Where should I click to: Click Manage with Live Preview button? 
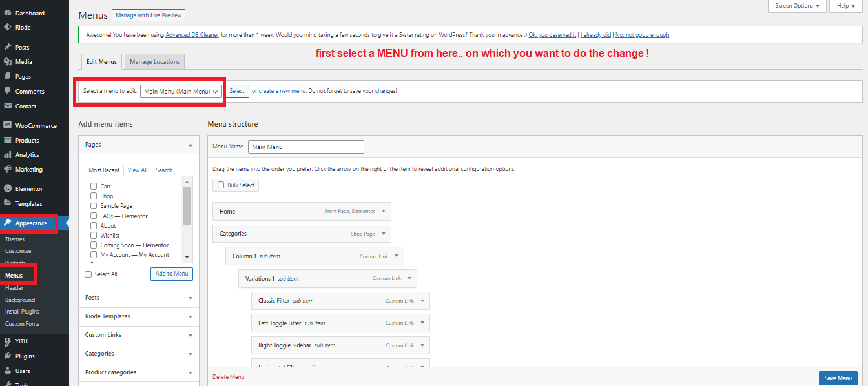(149, 15)
